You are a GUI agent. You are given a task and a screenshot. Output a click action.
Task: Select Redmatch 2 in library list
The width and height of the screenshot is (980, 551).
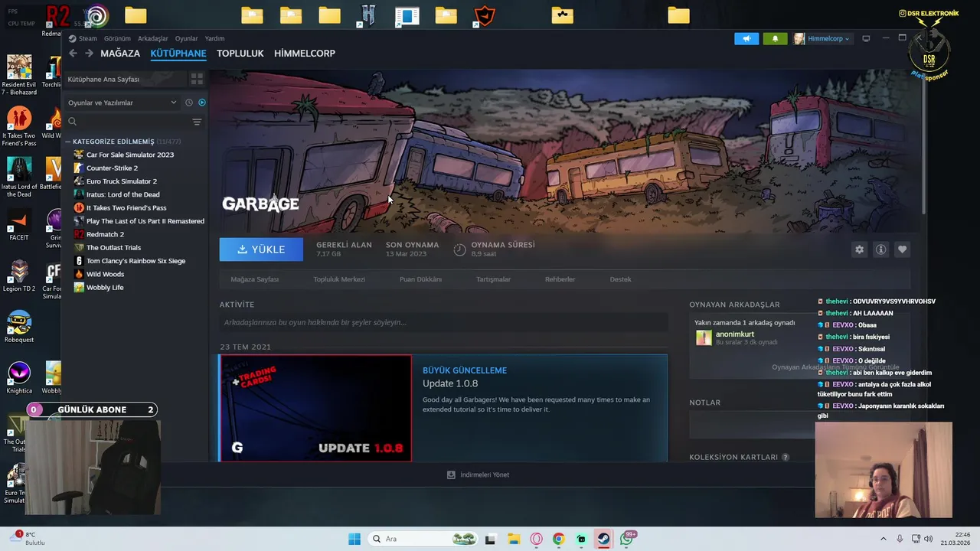click(105, 234)
